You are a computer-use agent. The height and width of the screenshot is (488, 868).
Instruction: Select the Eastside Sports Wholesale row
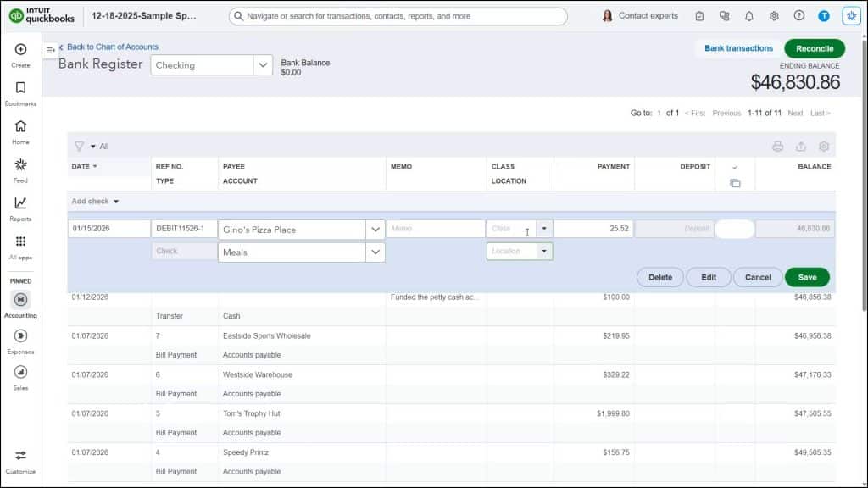pos(451,346)
